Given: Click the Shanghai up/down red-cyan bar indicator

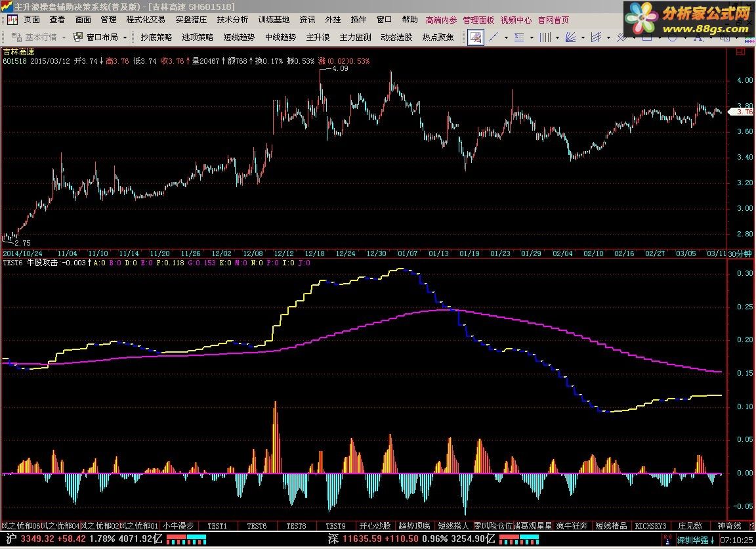Looking at the screenshot, I should click(x=186, y=539).
